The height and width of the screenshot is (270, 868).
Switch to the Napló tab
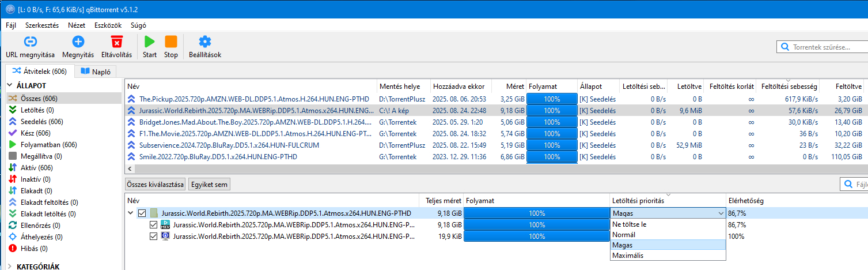coord(96,72)
